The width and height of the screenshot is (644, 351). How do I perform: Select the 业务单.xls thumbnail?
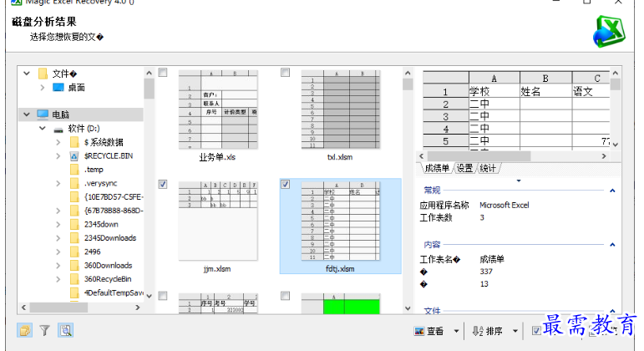coord(218,109)
